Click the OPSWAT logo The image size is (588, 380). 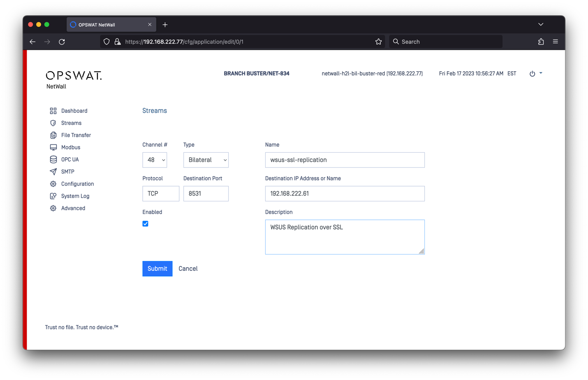point(74,75)
